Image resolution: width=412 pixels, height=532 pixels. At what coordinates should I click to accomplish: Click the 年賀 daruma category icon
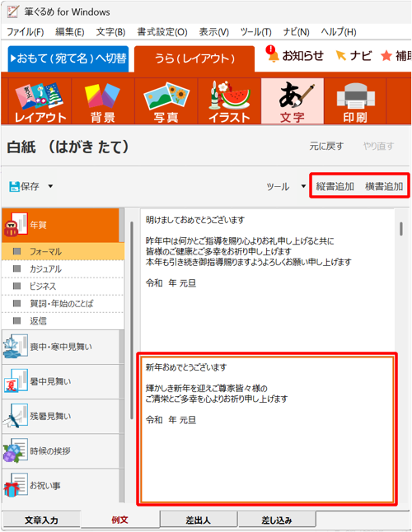click(x=16, y=225)
